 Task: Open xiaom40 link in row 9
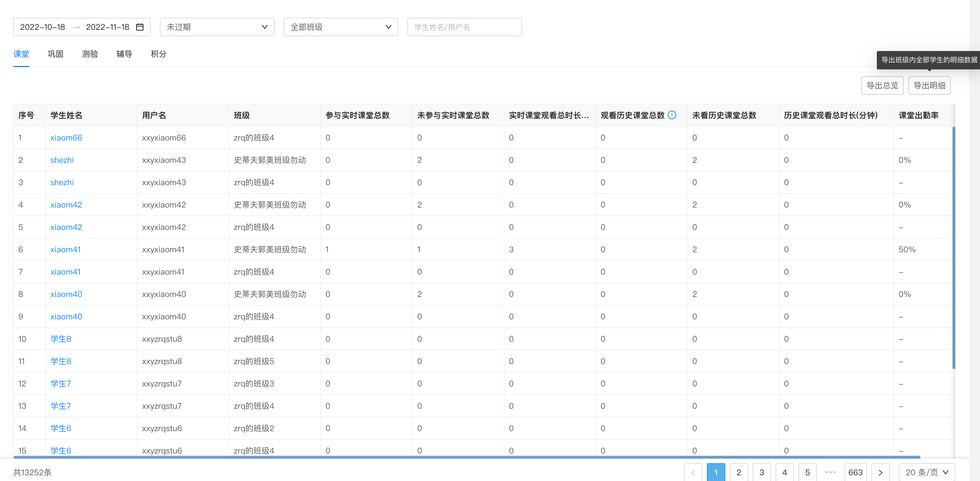point(66,317)
